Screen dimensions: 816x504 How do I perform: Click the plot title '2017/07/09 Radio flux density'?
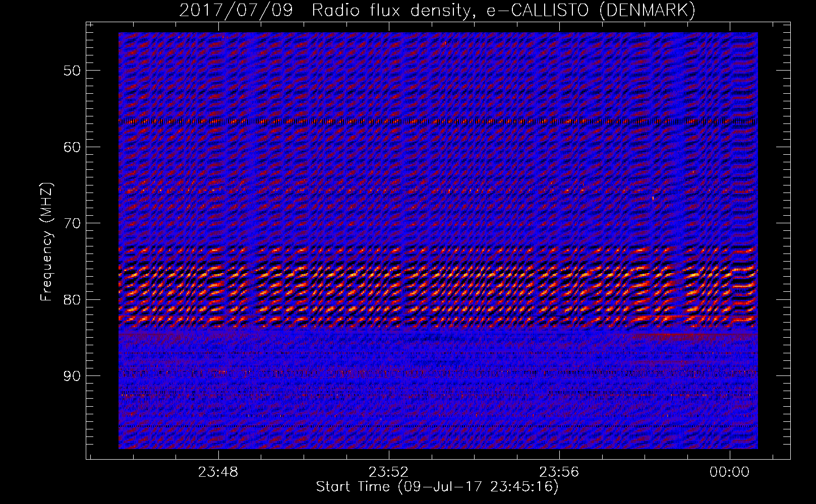pos(437,11)
